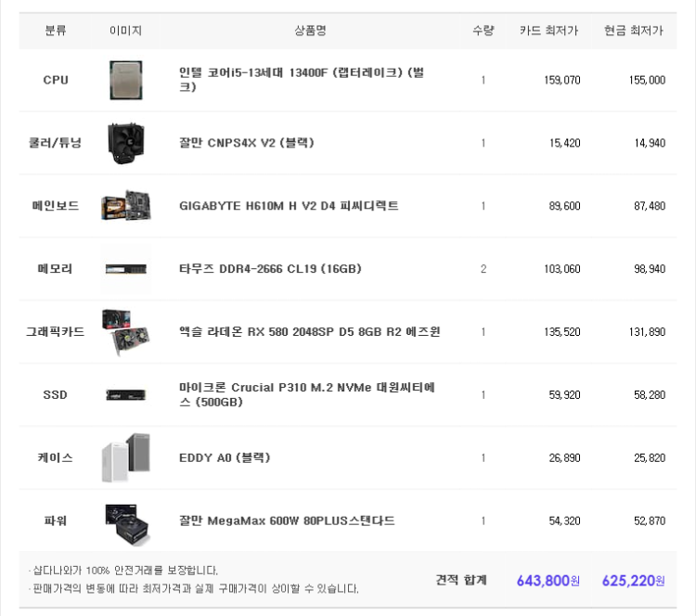The width and height of the screenshot is (696, 616).
Task: Click the 643,800원 card total price
Action: pyautogui.click(x=548, y=581)
